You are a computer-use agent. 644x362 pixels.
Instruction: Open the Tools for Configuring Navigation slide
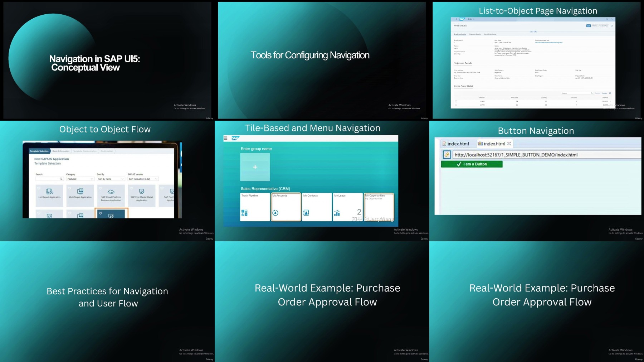click(x=322, y=60)
